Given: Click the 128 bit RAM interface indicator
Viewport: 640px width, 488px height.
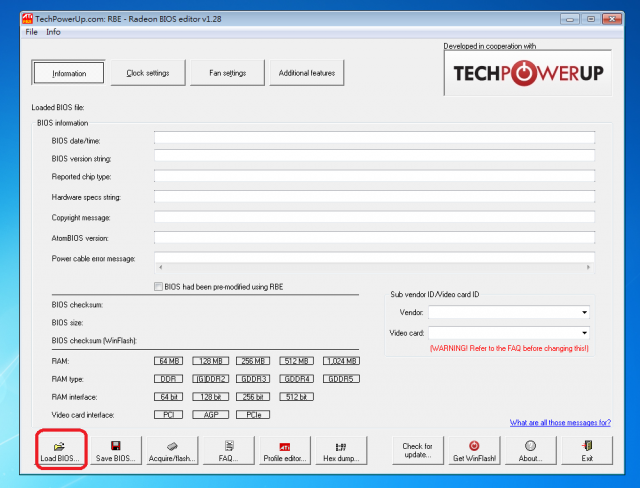Looking at the screenshot, I should 211,397.
